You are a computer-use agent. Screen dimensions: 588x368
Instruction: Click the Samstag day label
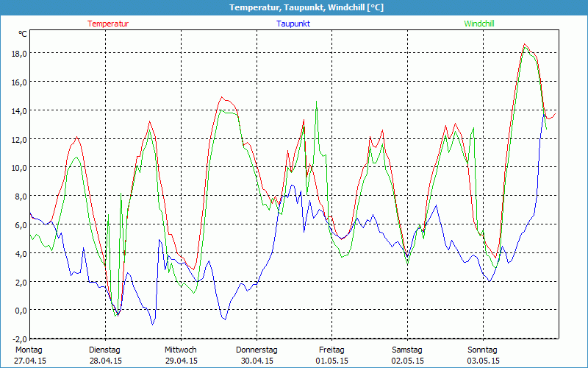point(407,350)
